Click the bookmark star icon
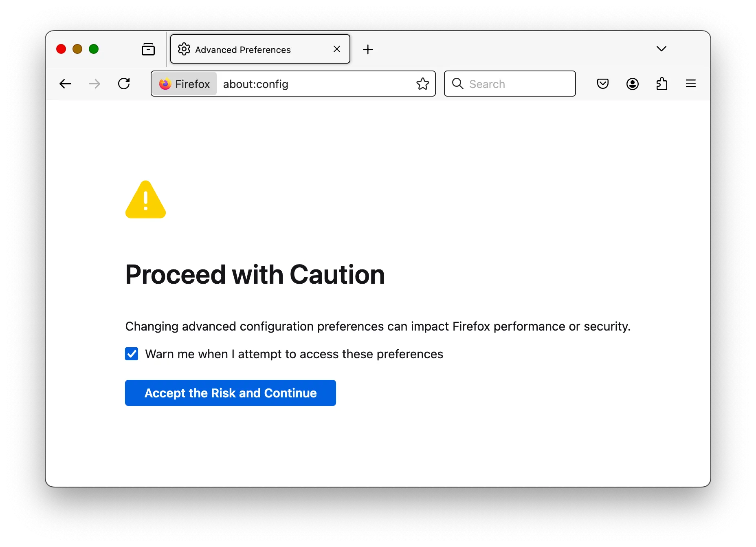The width and height of the screenshot is (756, 547). point(422,84)
